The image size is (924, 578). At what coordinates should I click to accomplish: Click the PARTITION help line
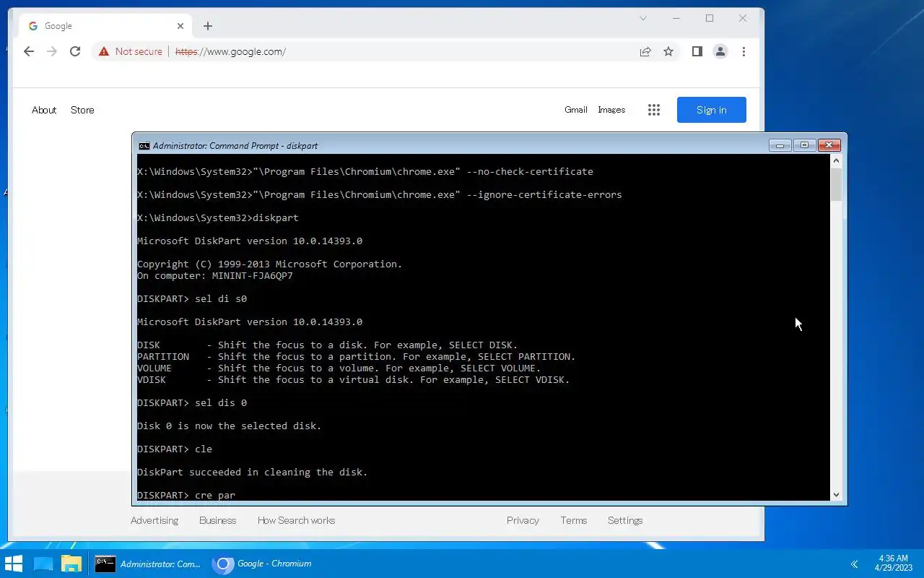(x=357, y=356)
